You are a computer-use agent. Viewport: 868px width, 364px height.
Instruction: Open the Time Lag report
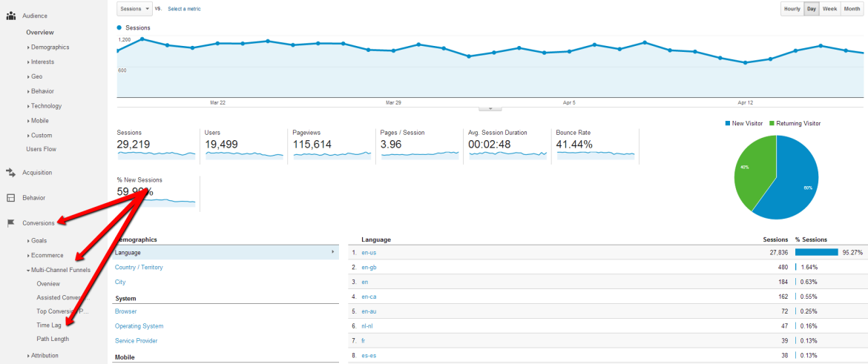pyautogui.click(x=48, y=325)
